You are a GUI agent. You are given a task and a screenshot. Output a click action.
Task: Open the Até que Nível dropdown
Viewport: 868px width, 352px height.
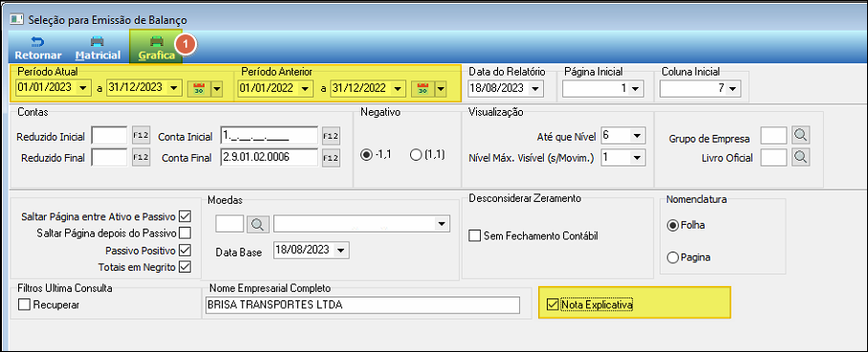click(x=639, y=135)
